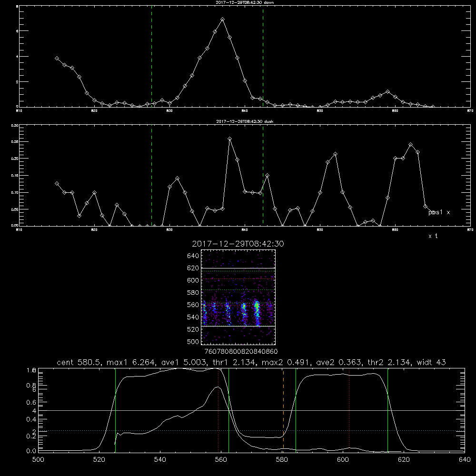Click the "520" label on bottom plot x-axis
Screen dimensions: 476x476
tap(99, 460)
